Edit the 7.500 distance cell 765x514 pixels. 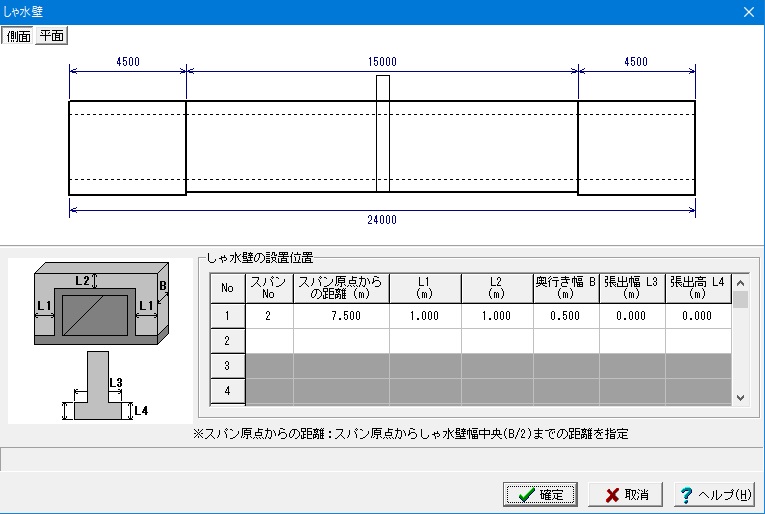click(341, 316)
